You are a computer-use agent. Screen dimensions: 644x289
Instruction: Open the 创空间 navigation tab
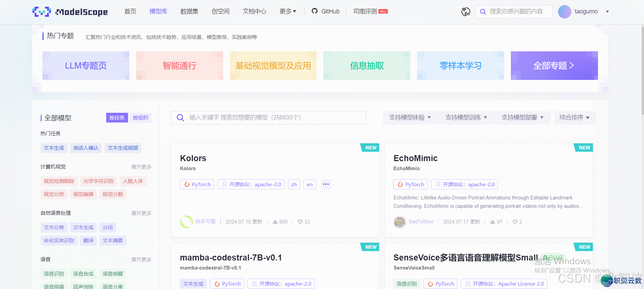click(220, 11)
